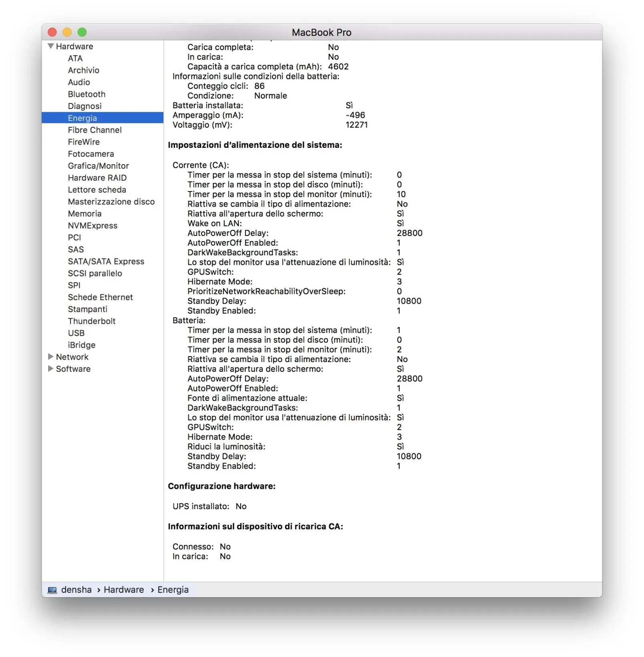Click the Fonte di alimentazione attuale label
644x657 pixels.
(x=247, y=398)
